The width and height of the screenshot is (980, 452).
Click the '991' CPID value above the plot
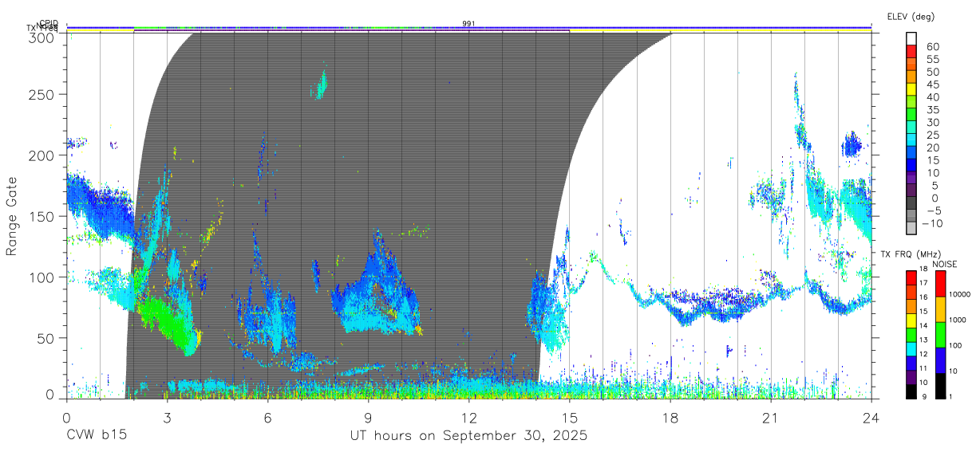tap(468, 23)
